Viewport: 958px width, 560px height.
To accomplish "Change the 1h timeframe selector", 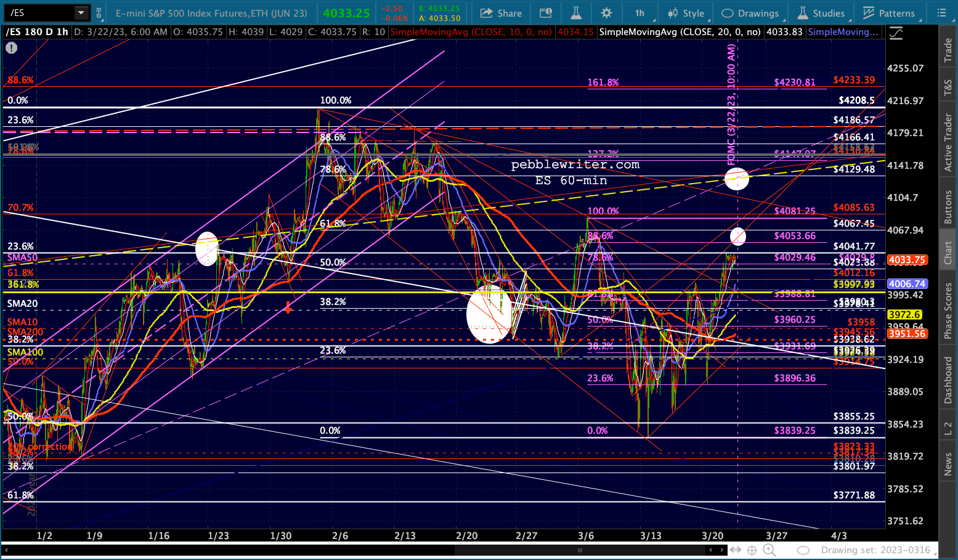I will 639,13.
